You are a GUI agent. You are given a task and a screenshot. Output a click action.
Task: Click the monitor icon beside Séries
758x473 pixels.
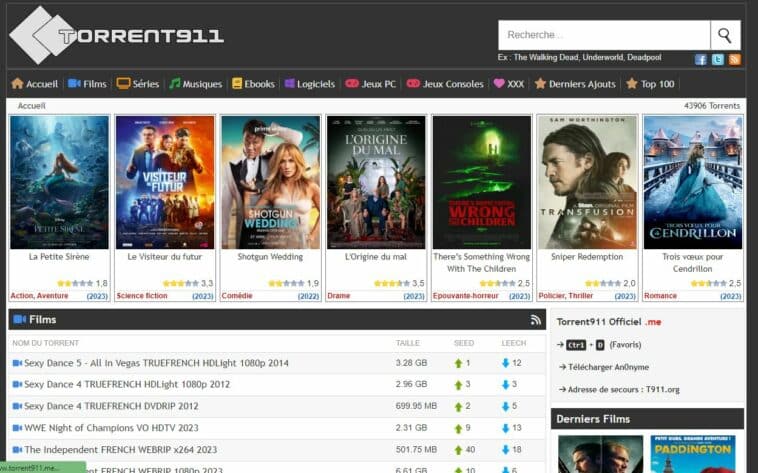pos(123,84)
